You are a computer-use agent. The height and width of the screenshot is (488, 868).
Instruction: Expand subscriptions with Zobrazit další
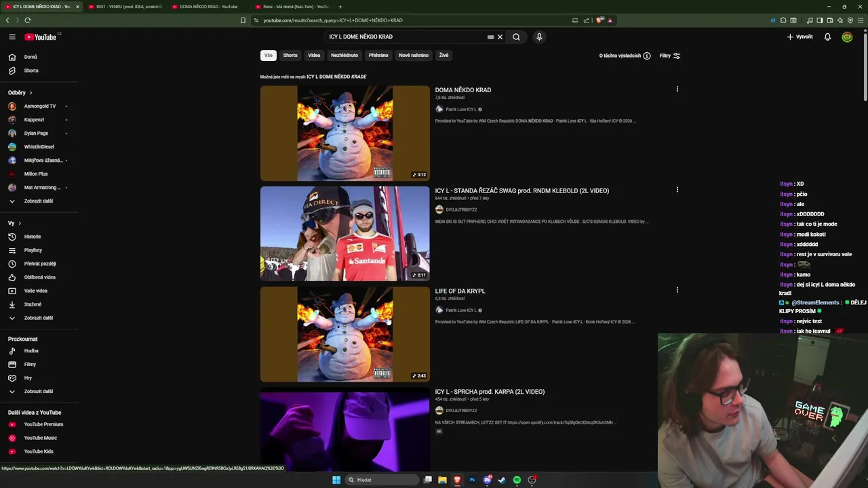(x=39, y=201)
